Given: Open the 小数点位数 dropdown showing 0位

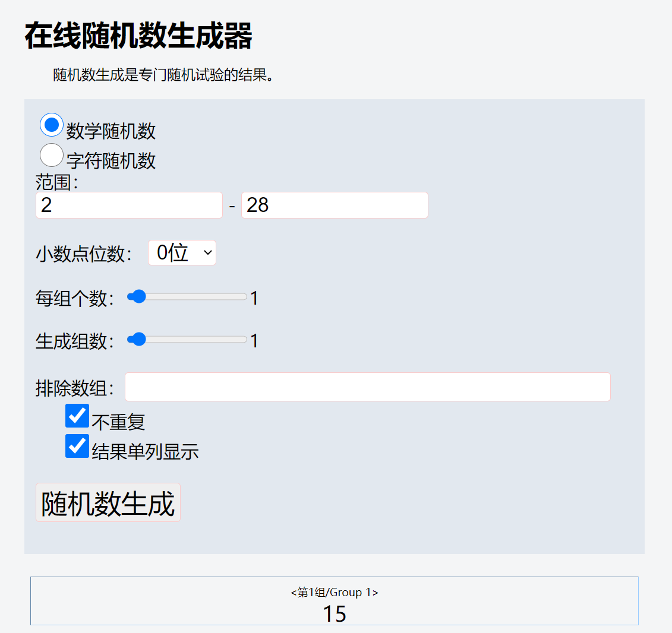Looking at the screenshot, I should (x=182, y=253).
